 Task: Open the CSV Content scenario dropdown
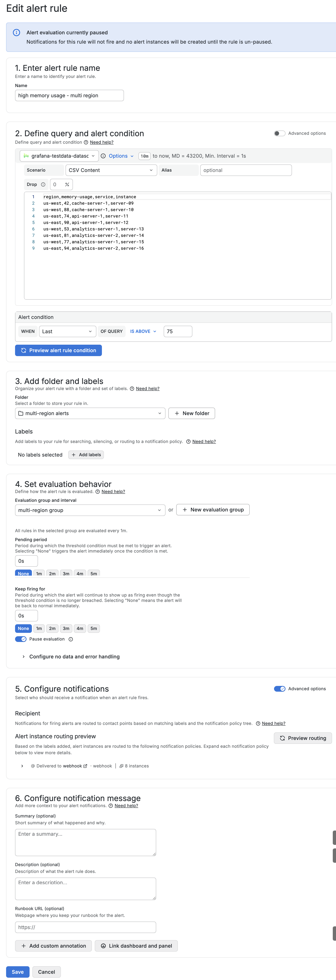(x=111, y=170)
